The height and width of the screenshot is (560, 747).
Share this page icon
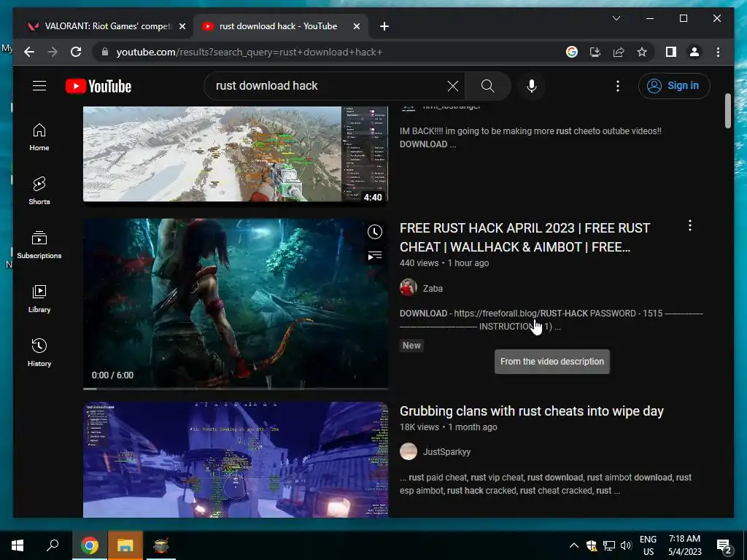(x=619, y=52)
